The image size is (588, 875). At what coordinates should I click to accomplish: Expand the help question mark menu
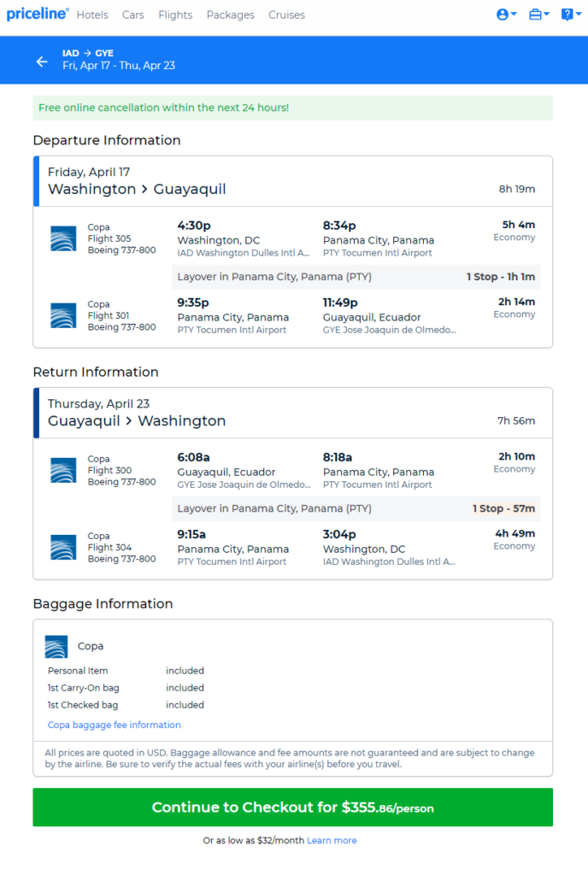click(x=571, y=15)
